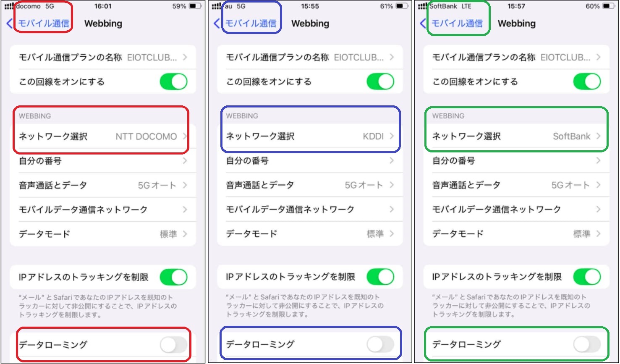Toggle "この回線をオンにする" on SoftBank screen
620x364 pixels.
pos(587,81)
